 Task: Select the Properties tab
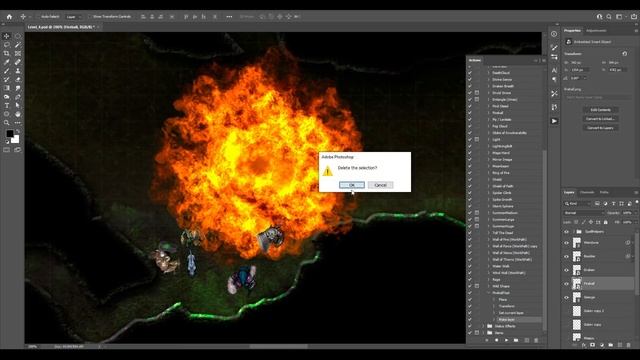pos(572,31)
